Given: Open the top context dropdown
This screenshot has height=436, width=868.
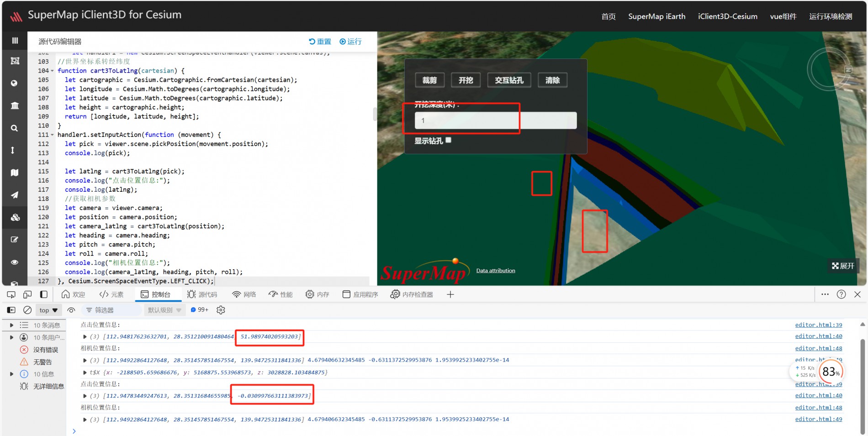Looking at the screenshot, I should (x=48, y=310).
